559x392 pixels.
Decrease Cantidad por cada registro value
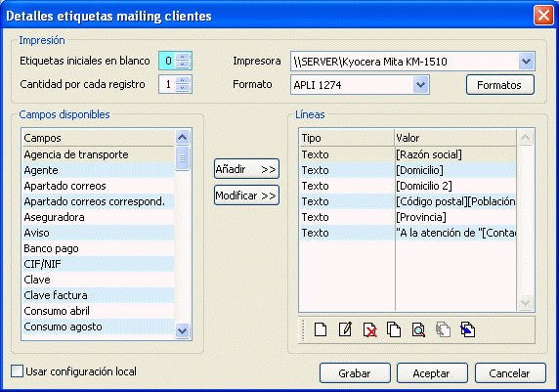click(183, 88)
